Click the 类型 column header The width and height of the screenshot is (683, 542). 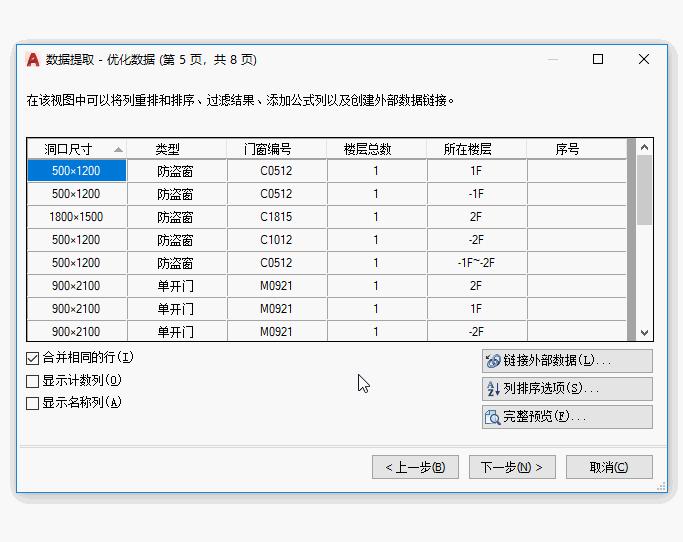(x=177, y=149)
